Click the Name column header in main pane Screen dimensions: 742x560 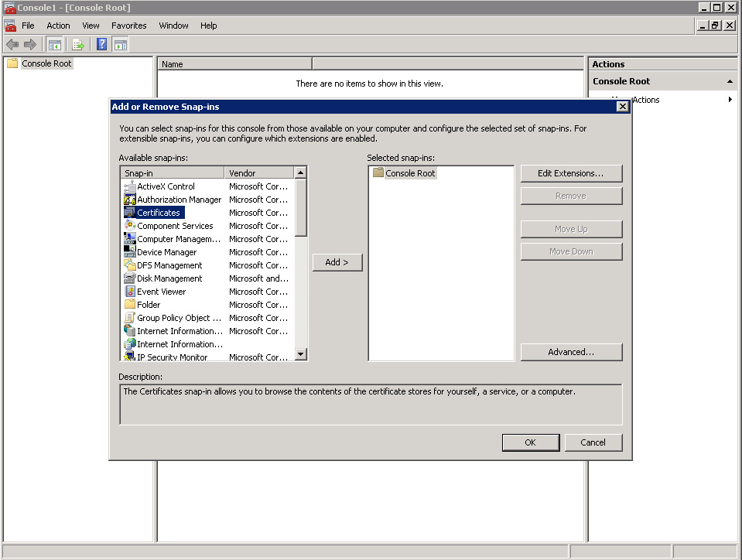pyautogui.click(x=234, y=64)
